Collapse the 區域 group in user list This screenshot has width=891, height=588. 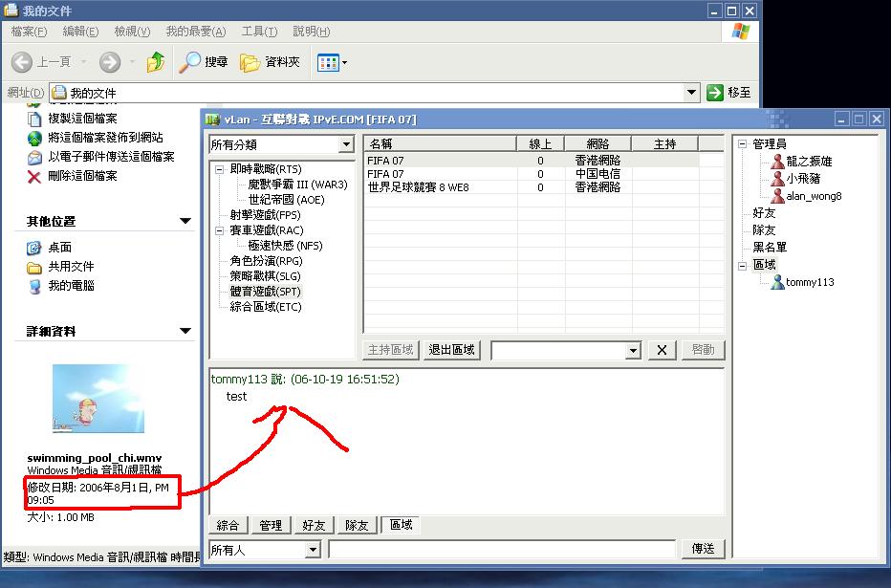pyautogui.click(x=742, y=265)
